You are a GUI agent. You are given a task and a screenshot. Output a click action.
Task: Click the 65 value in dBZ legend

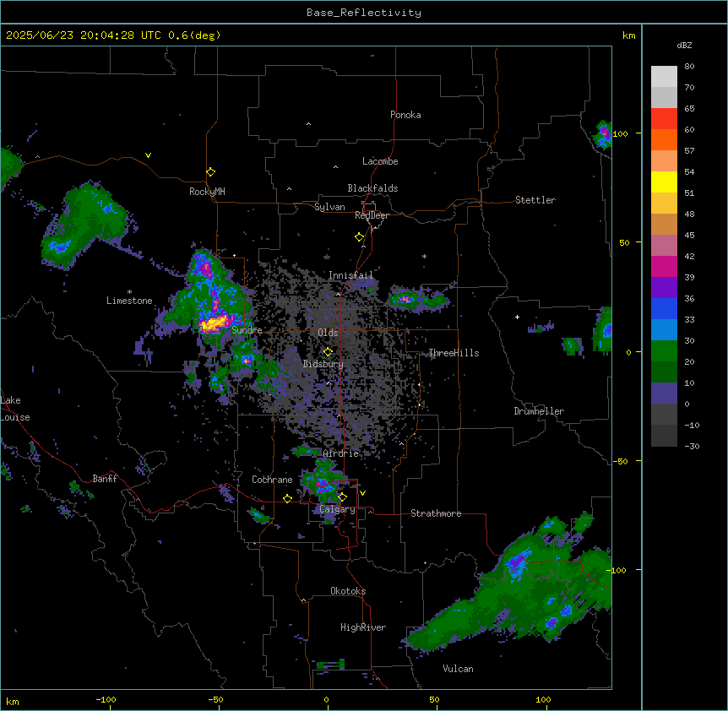click(x=689, y=109)
